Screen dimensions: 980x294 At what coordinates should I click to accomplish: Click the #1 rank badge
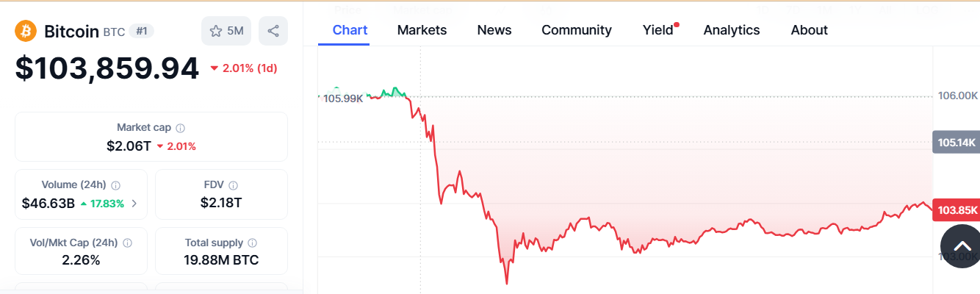click(x=141, y=31)
